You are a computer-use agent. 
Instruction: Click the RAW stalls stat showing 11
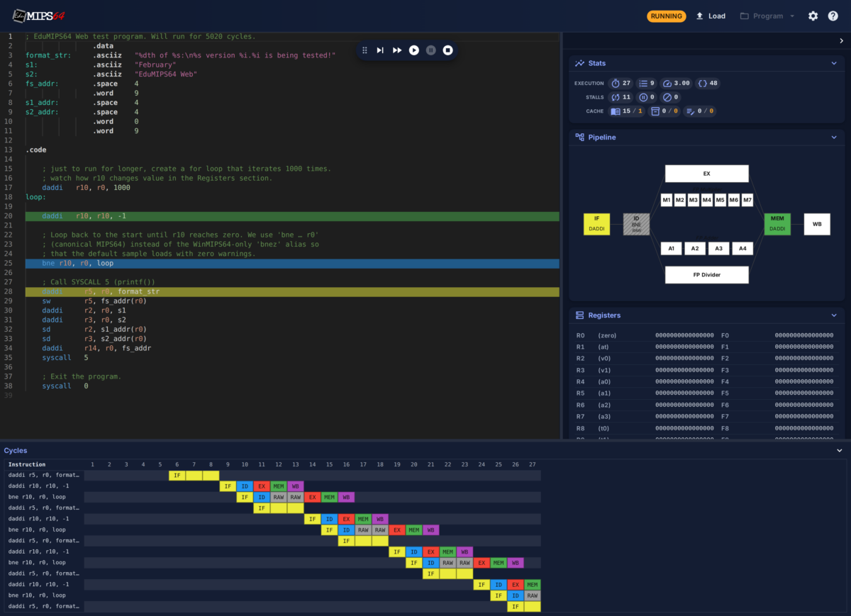pos(621,97)
